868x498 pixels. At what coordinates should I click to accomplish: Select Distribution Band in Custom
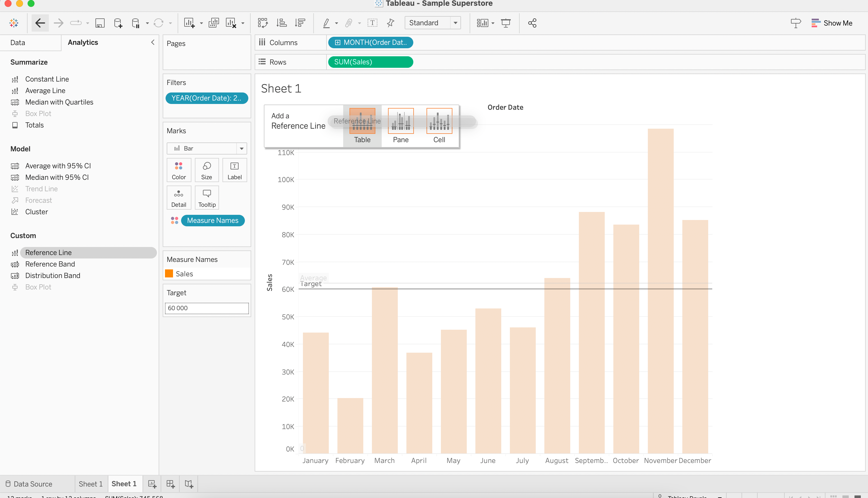(x=53, y=275)
